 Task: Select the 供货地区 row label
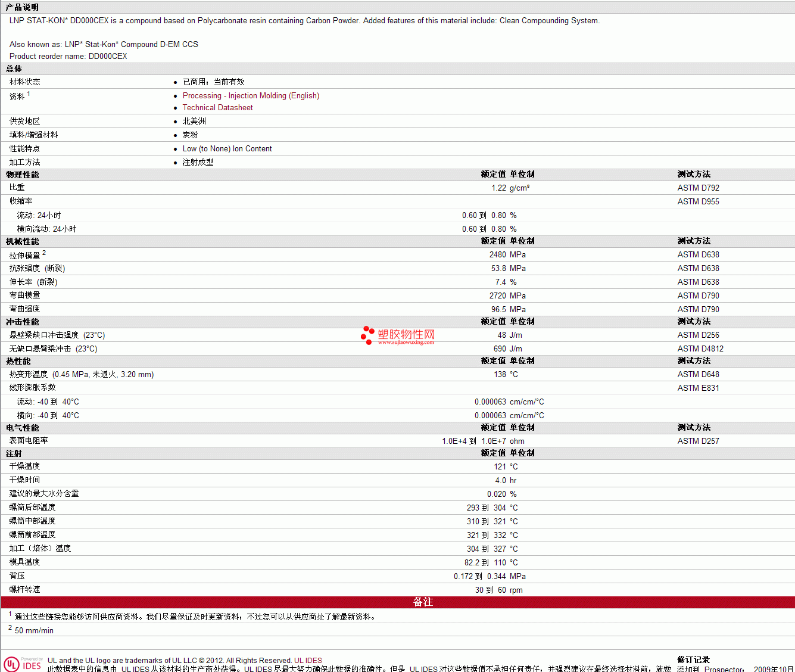(x=25, y=122)
